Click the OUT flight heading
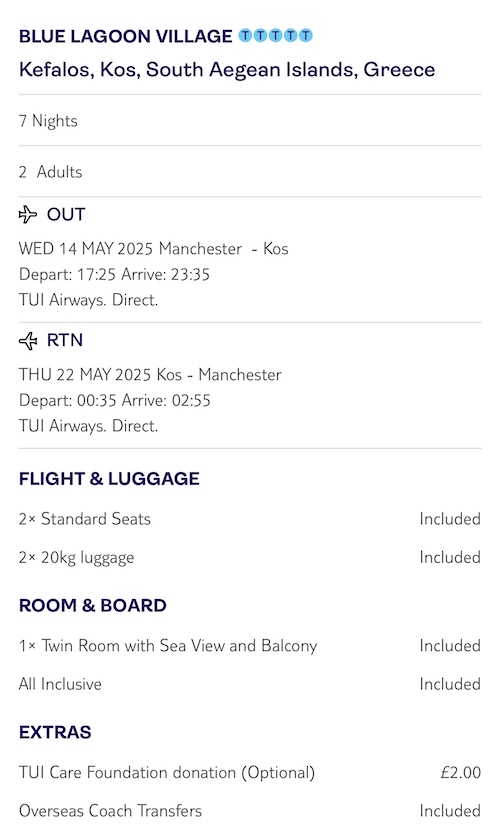Screen dimensions: 500x832 click(x=66, y=214)
